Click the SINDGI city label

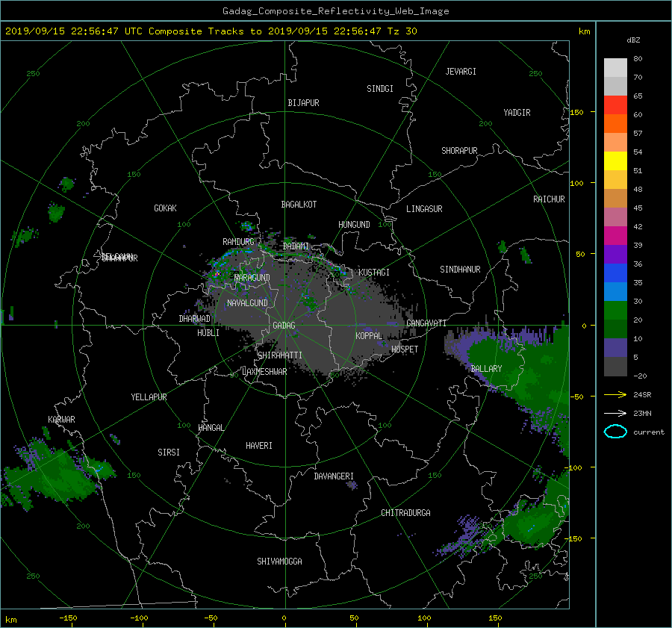pyautogui.click(x=380, y=89)
